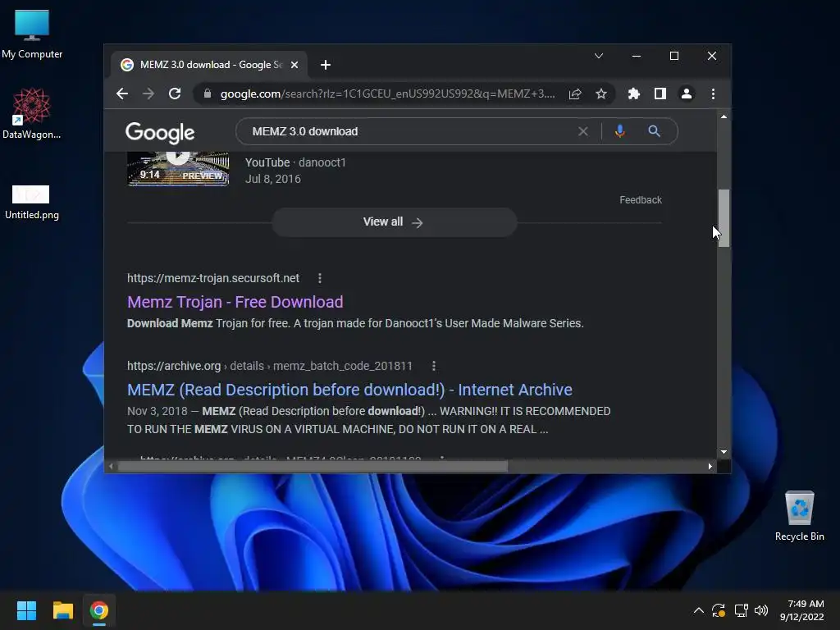
Task: Click https://archive.org breadcrumb URL
Action: point(270,366)
